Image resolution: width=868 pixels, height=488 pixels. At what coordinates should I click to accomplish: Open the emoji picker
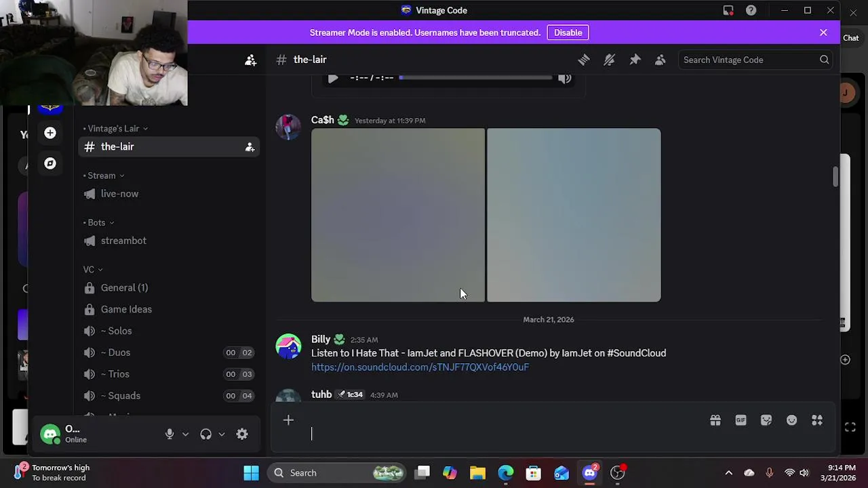(x=791, y=420)
